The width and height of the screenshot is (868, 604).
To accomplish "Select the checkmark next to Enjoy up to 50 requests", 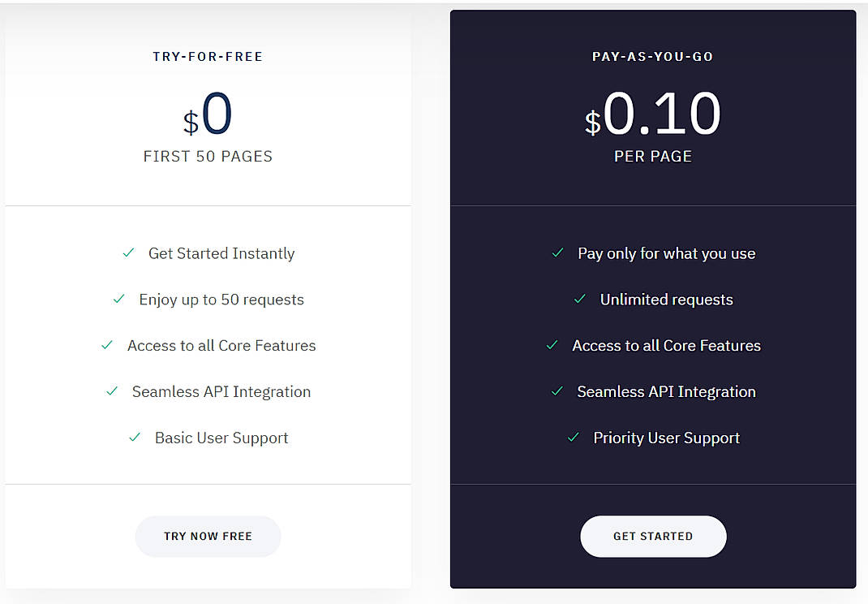I will pyautogui.click(x=120, y=300).
